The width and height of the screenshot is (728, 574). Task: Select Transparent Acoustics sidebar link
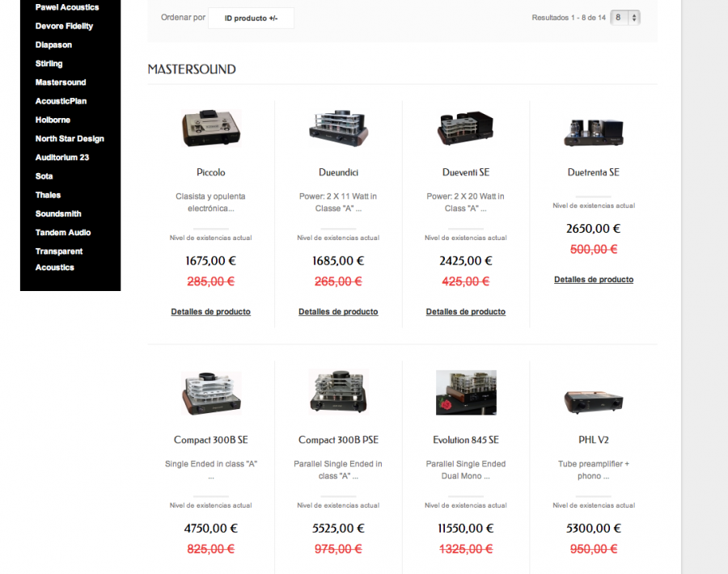click(59, 260)
